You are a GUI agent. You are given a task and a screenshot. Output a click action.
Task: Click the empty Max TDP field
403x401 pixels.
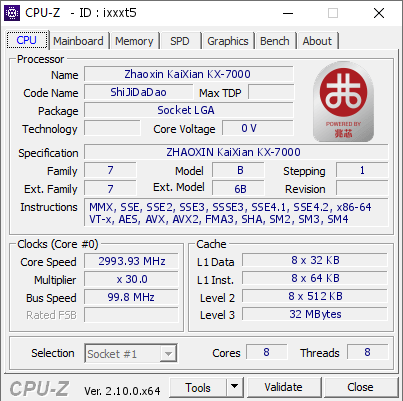271,92
